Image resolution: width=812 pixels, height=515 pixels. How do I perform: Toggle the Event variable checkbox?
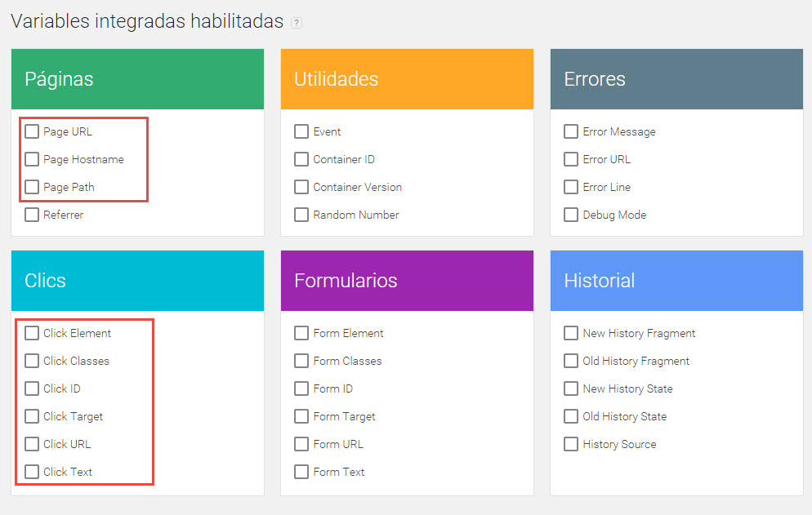pyautogui.click(x=301, y=131)
